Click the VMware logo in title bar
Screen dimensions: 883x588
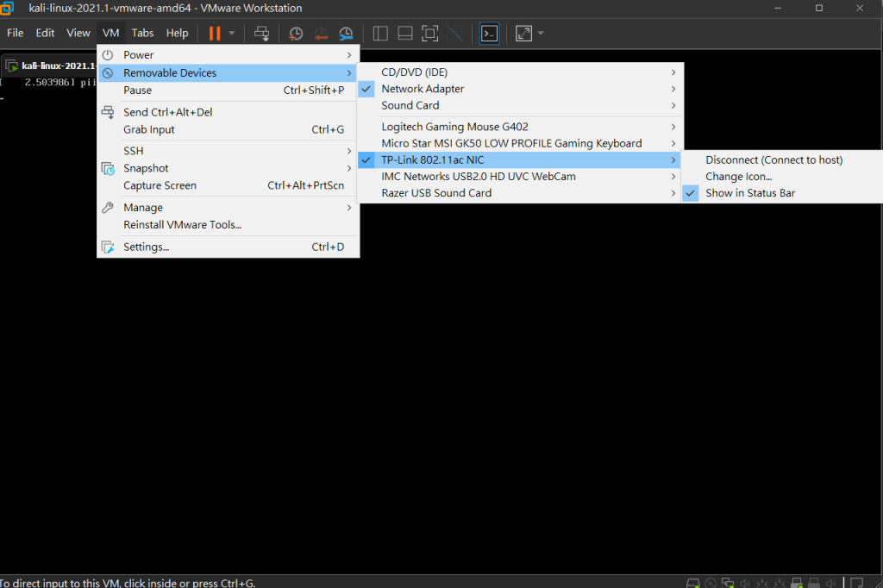[x=7, y=8]
